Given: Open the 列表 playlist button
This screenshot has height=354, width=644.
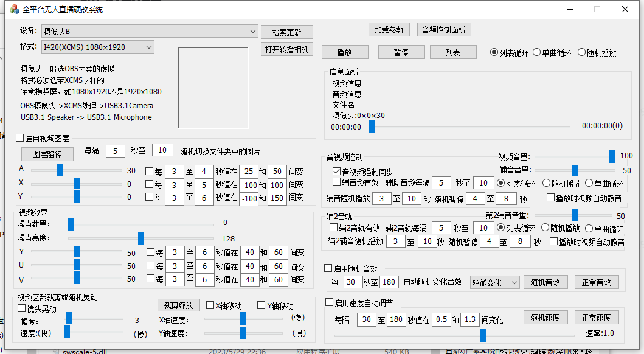Looking at the screenshot, I should 452,52.
